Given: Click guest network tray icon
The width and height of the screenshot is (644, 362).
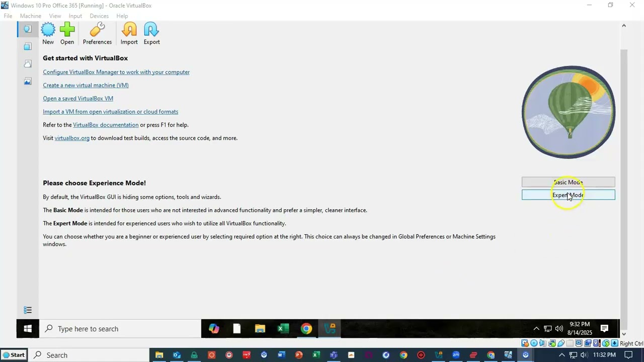Looking at the screenshot, I should click(547, 329).
